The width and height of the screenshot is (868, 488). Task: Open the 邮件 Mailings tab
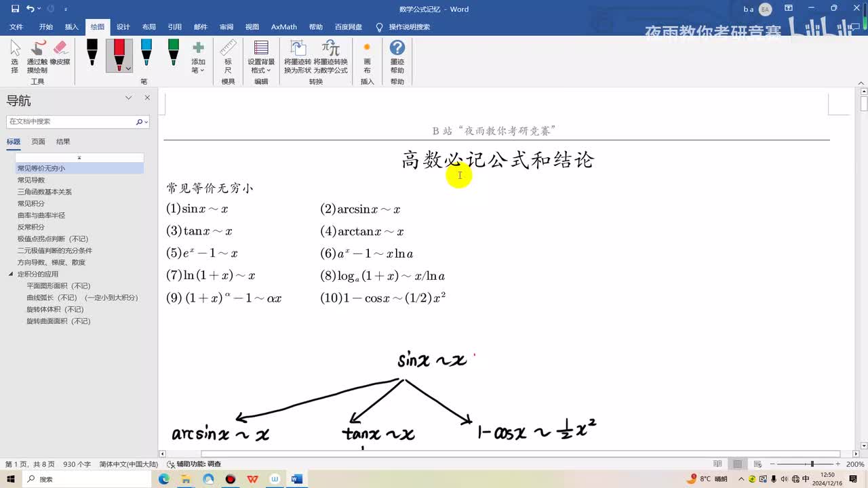tap(200, 27)
